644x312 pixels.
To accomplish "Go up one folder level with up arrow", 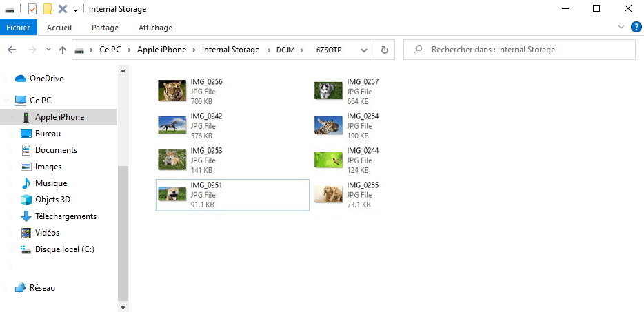I will click(63, 50).
